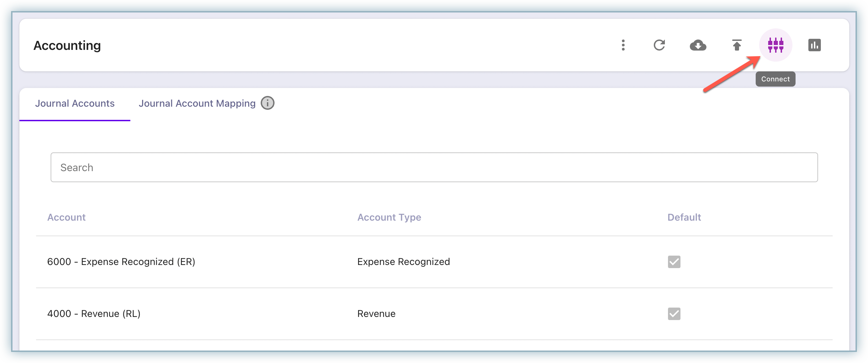Image resolution: width=868 pixels, height=363 pixels.
Task: Select the 6000 - Expense Recognized (ER) account
Action: (x=121, y=262)
